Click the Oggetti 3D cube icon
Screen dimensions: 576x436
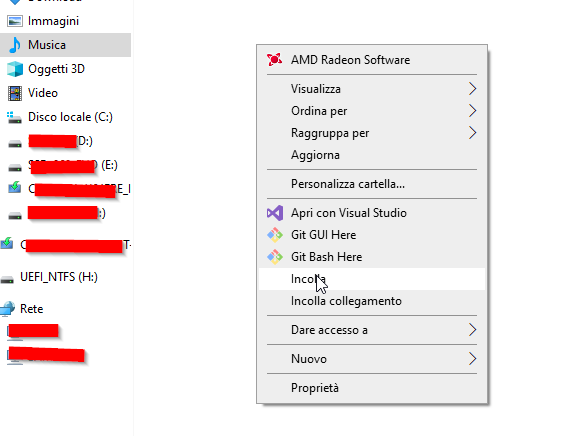15,69
